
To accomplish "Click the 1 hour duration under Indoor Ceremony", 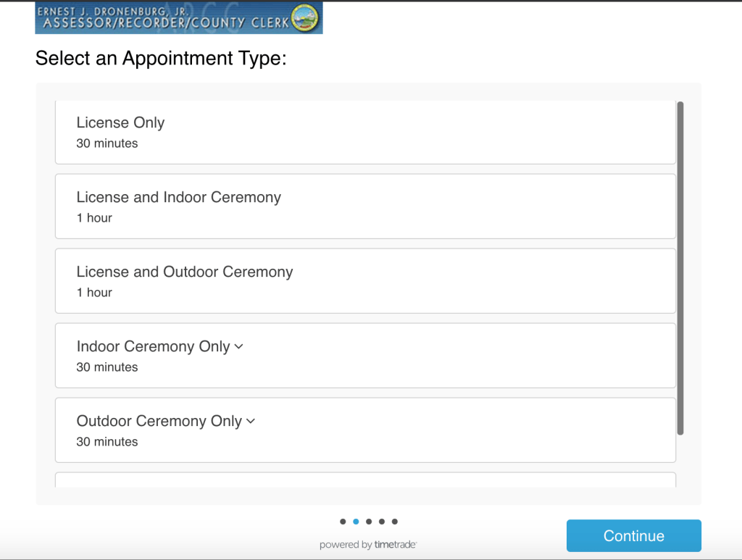I will click(94, 218).
